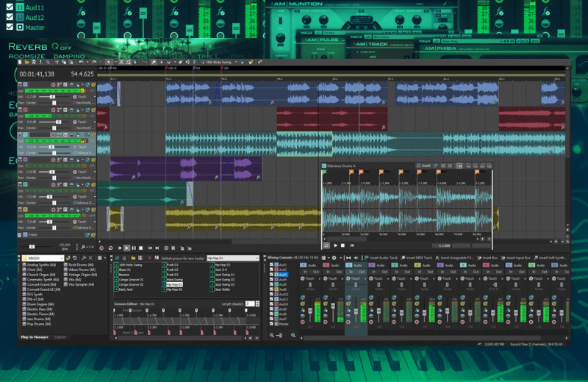Select the Plug-In Manager tab
Viewport: 588px width, 382px height.
pyautogui.click(x=35, y=336)
